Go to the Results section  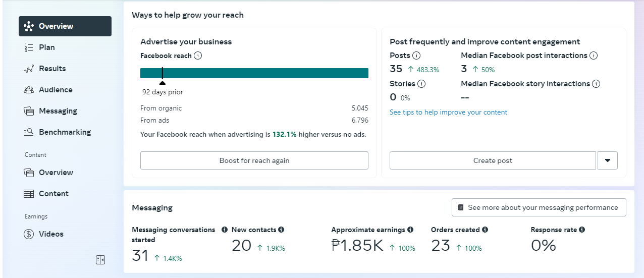(52, 69)
